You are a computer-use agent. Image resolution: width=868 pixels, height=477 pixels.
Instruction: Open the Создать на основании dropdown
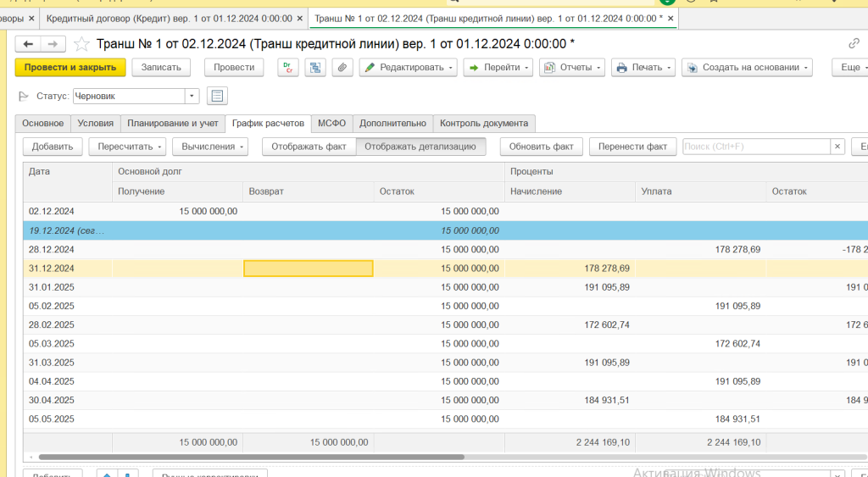point(747,68)
